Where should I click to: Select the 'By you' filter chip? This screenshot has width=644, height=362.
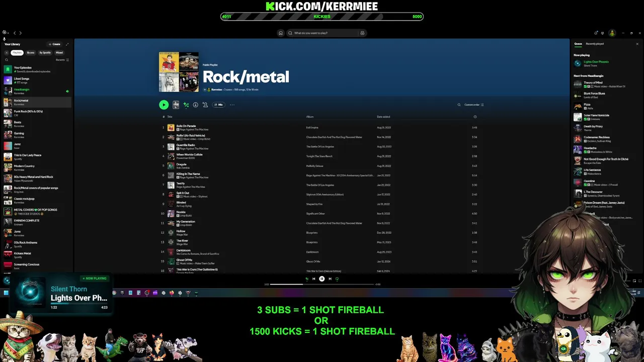coord(31,52)
